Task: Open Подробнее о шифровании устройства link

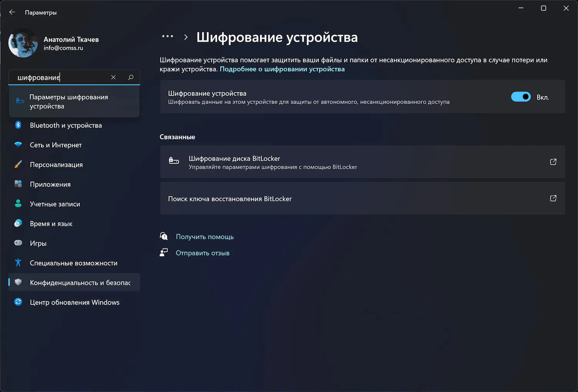Action: [x=282, y=69]
